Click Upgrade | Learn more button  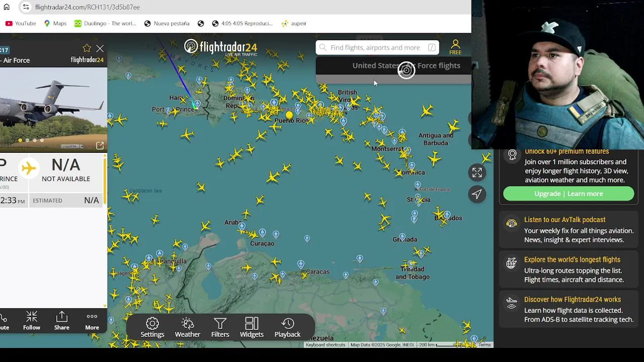coord(569,194)
